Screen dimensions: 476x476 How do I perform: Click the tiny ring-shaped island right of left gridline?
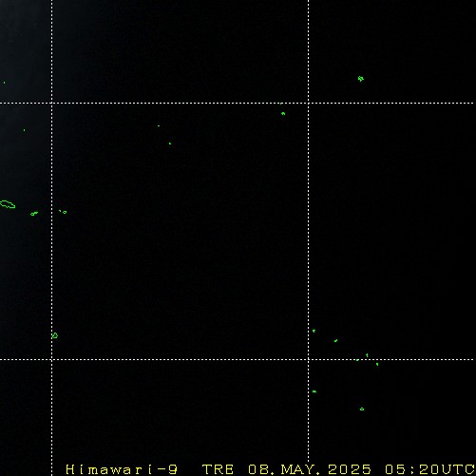point(65,212)
